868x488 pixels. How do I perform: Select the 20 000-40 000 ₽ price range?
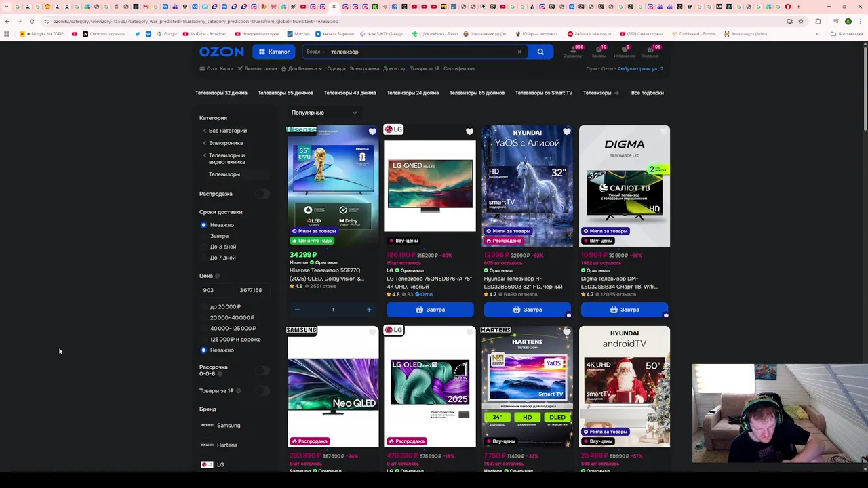coord(228,318)
